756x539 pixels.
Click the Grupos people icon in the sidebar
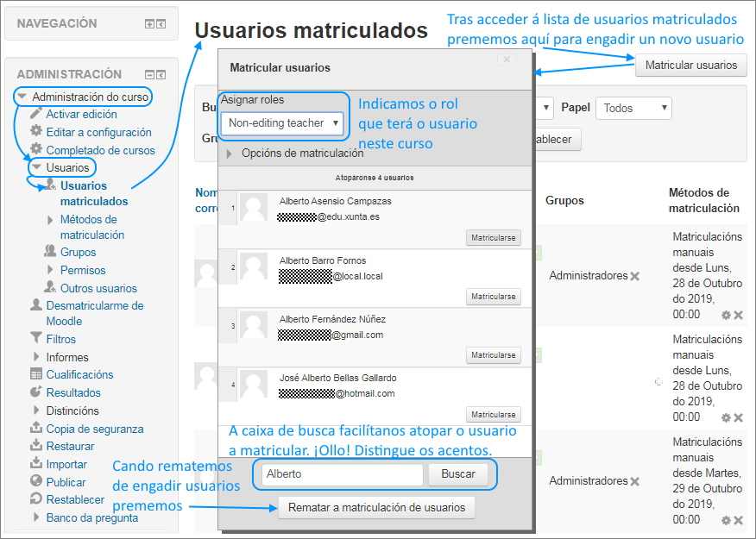click(x=49, y=251)
